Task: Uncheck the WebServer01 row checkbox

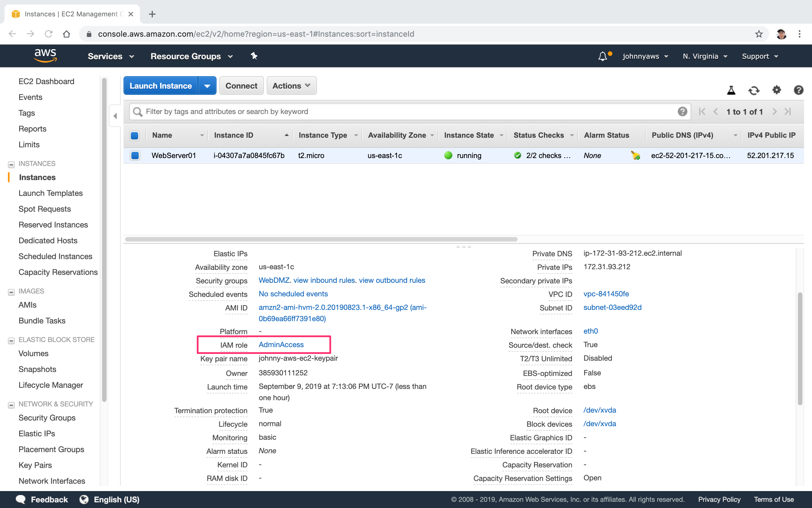Action: 135,155
